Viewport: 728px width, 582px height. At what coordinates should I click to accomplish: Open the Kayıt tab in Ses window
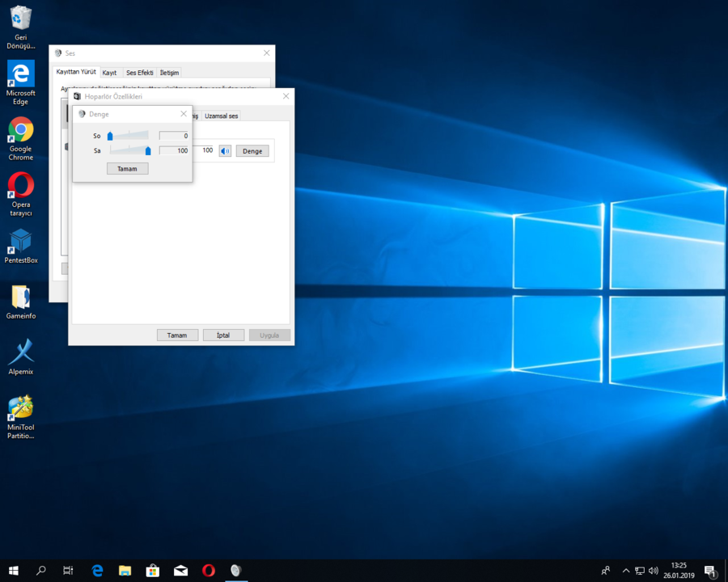(109, 73)
